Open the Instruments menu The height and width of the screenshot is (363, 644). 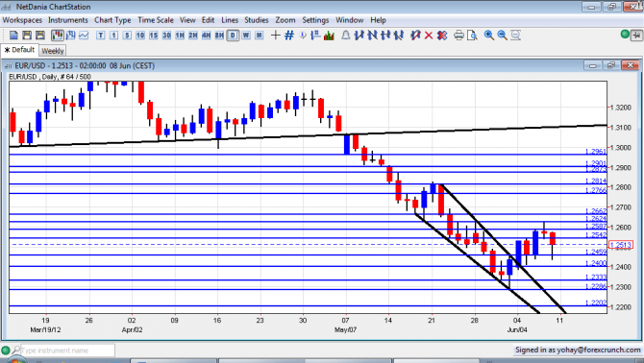coord(68,20)
